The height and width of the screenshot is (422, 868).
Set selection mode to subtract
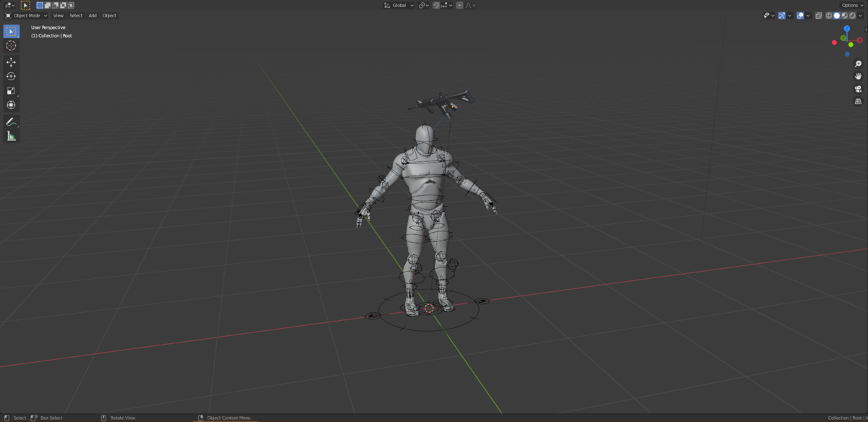[x=56, y=5]
